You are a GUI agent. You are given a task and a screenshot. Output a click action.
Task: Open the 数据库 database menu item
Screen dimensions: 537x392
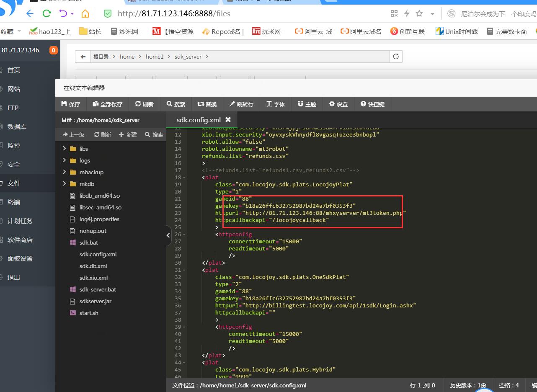[17, 126]
